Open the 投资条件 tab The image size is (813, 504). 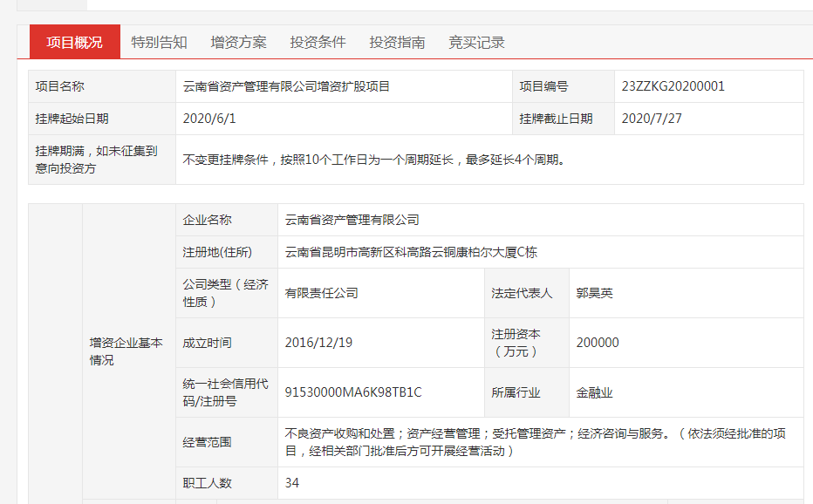tap(318, 42)
